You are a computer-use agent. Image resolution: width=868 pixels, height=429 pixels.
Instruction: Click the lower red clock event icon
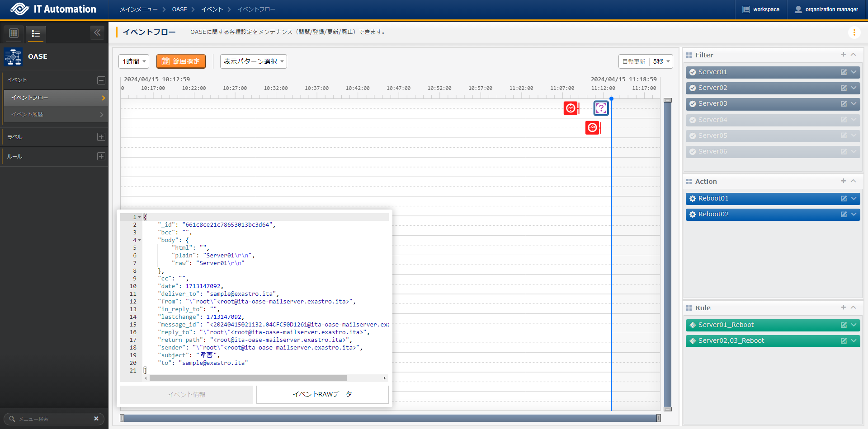(x=592, y=128)
